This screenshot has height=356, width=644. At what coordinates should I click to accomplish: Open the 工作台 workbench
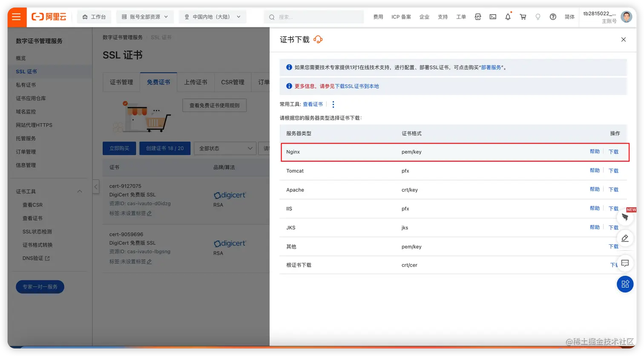[94, 17]
